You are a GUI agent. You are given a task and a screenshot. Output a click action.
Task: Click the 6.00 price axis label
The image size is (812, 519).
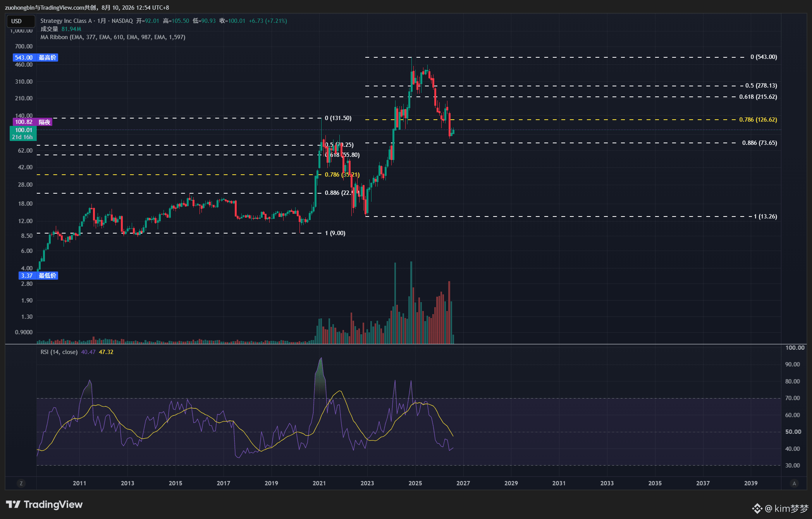click(x=27, y=251)
